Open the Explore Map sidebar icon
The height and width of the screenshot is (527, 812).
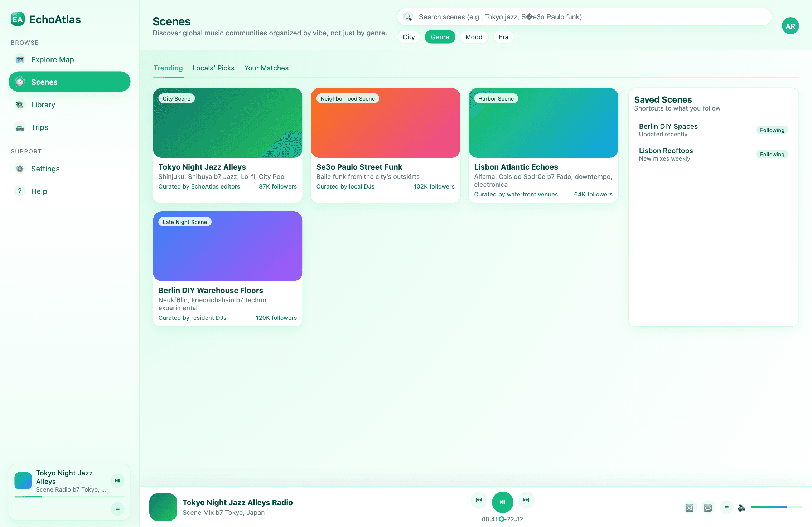point(19,59)
